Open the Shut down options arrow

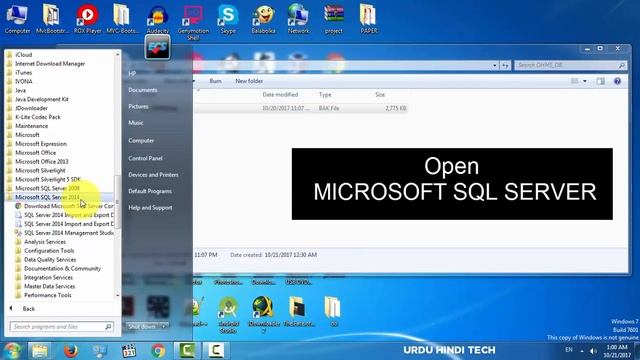pyautogui.click(x=164, y=327)
